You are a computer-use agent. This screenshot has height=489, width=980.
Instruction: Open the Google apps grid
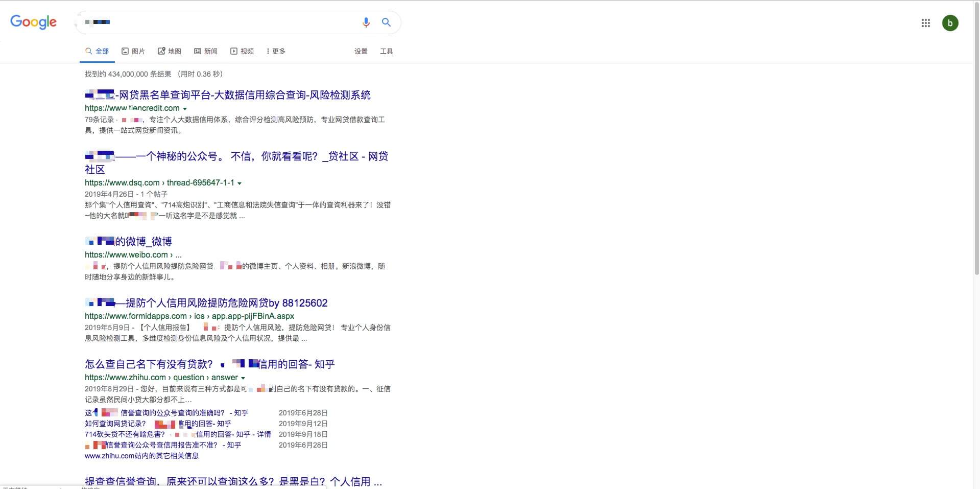pos(925,23)
